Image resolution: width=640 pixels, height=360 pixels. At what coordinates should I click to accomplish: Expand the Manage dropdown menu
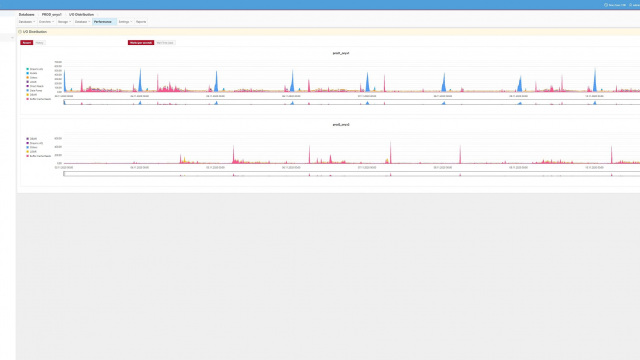64,22
